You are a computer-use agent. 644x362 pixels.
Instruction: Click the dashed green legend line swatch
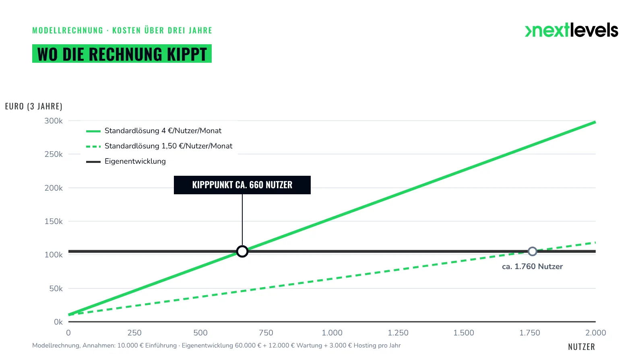[93, 146]
